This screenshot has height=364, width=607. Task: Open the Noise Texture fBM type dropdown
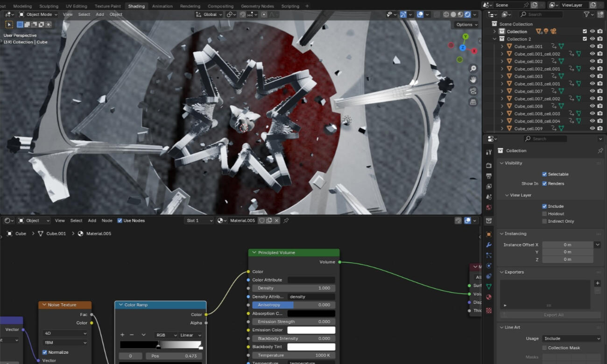point(65,343)
